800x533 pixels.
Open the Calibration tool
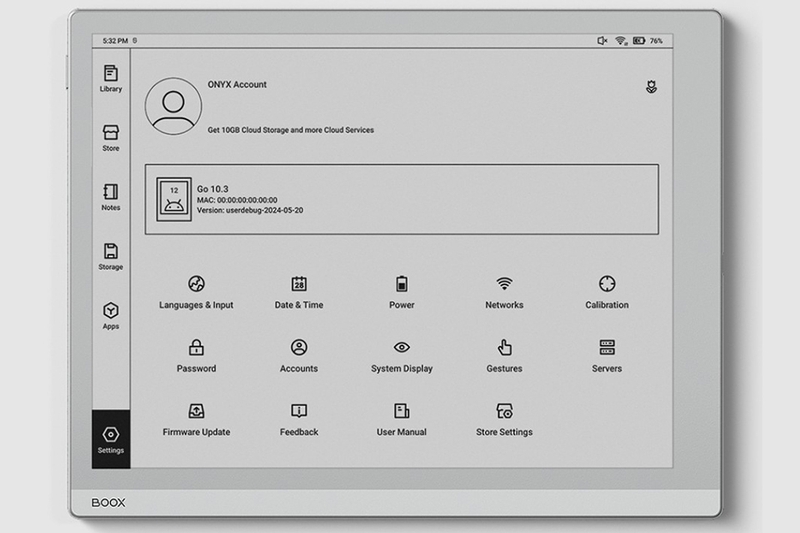pyautogui.click(x=607, y=293)
